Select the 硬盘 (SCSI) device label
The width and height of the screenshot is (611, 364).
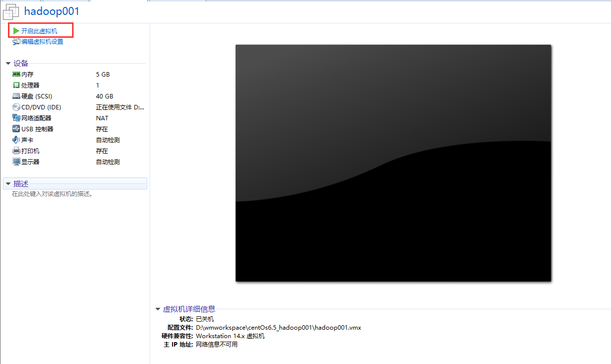(37, 96)
